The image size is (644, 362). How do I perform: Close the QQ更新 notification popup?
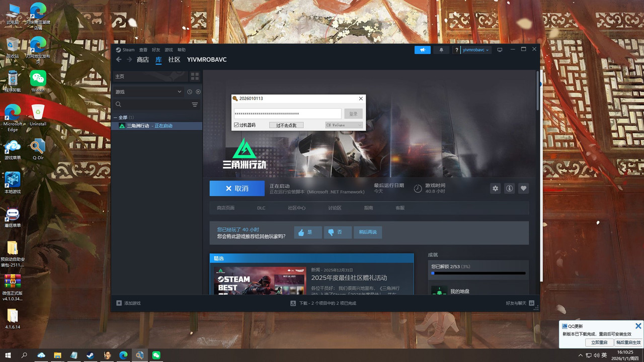[638, 326]
